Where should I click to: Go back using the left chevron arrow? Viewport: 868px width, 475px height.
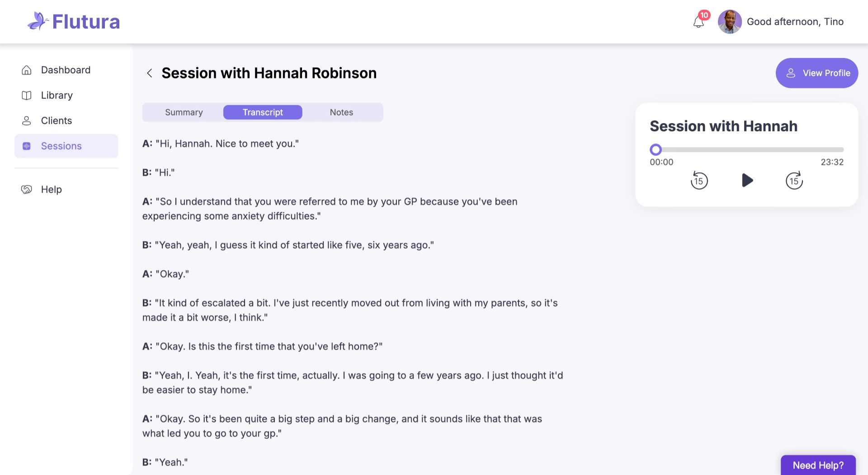(150, 73)
